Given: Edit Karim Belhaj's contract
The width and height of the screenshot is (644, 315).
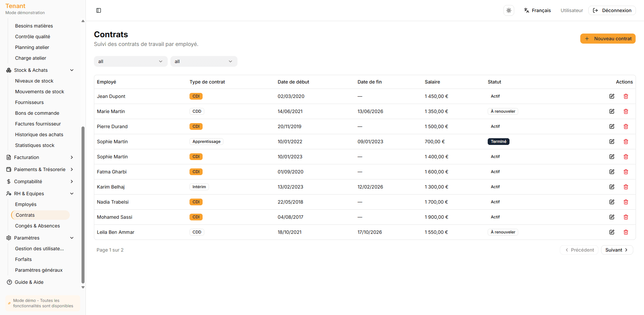Looking at the screenshot, I should tap(612, 187).
